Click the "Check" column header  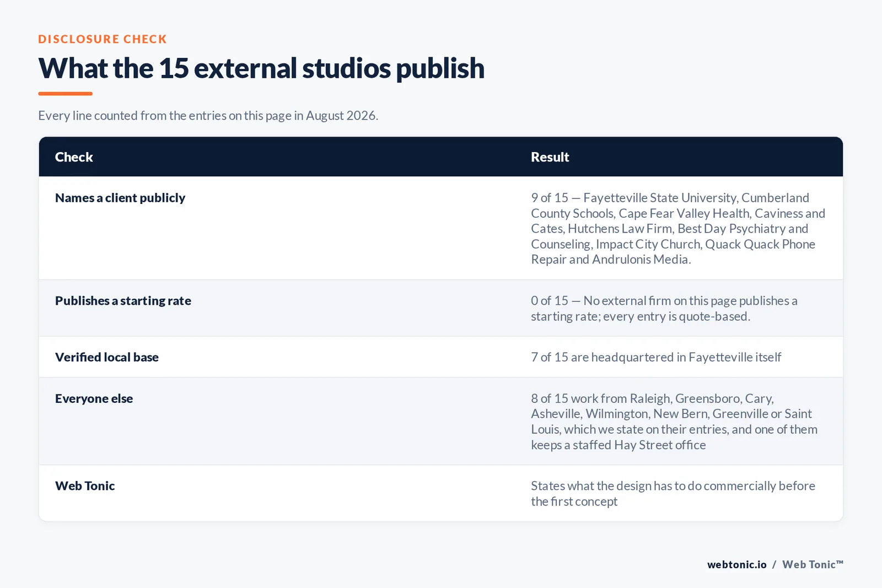(74, 157)
